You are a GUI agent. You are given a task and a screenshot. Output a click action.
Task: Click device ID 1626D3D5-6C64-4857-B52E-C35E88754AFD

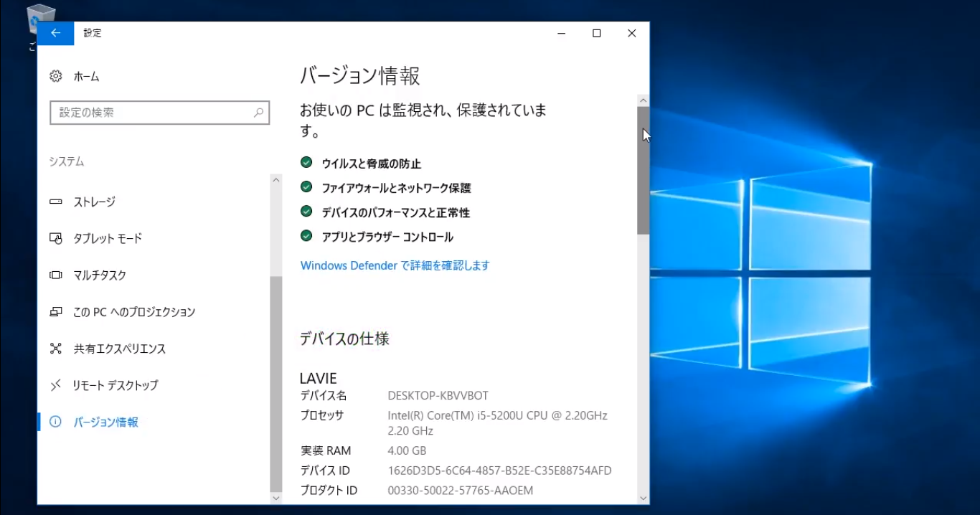tap(499, 471)
